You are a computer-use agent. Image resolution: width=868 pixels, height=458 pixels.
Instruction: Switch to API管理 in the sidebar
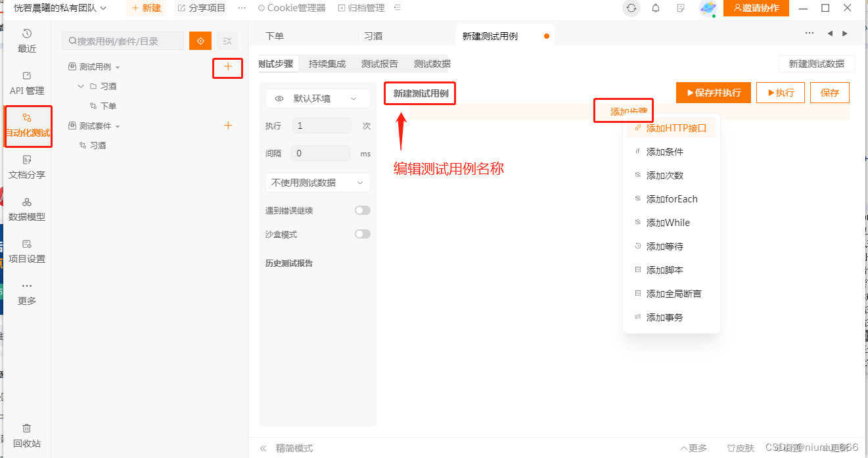(x=27, y=82)
